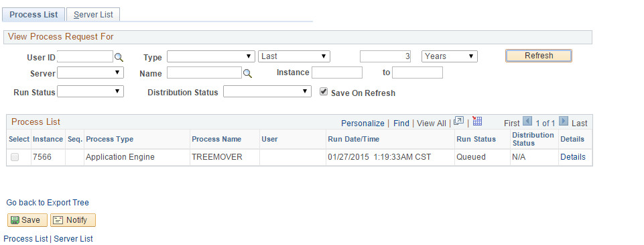This screenshot has width=644, height=245.
Task: Open the Zoom grid popup icon
Action: click(458, 121)
